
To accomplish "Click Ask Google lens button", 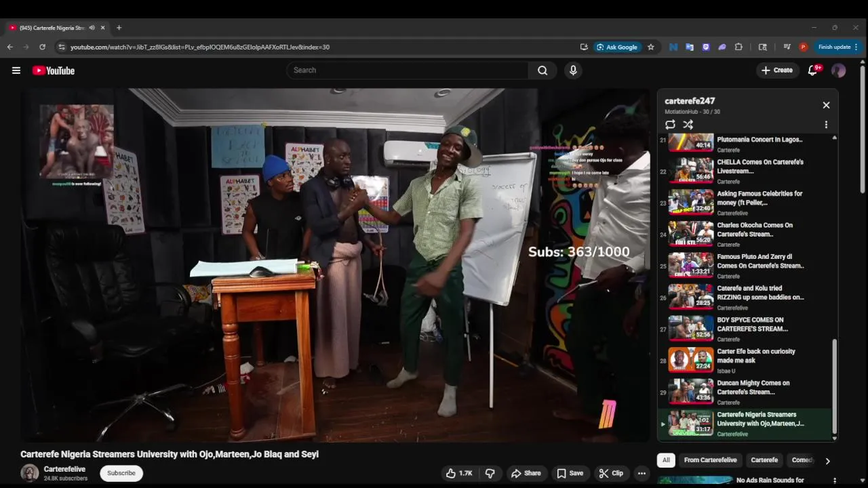I will pos(616,47).
